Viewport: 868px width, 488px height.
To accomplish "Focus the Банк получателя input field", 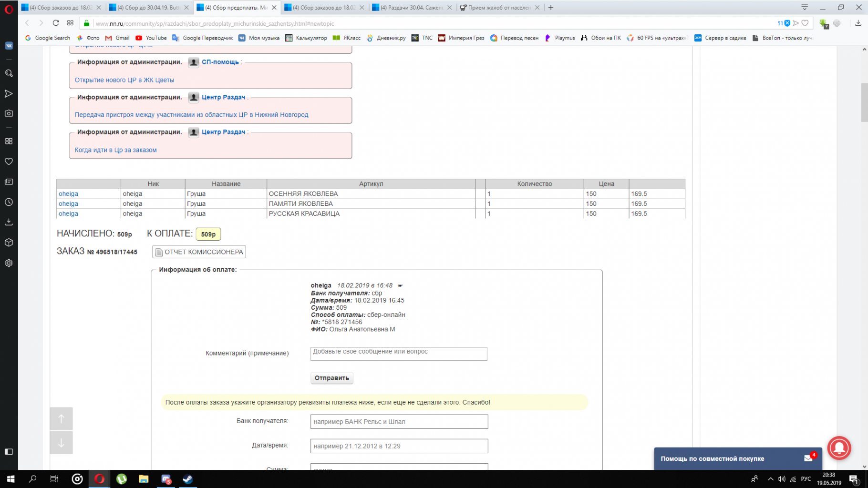I will (x=399, y=421).
